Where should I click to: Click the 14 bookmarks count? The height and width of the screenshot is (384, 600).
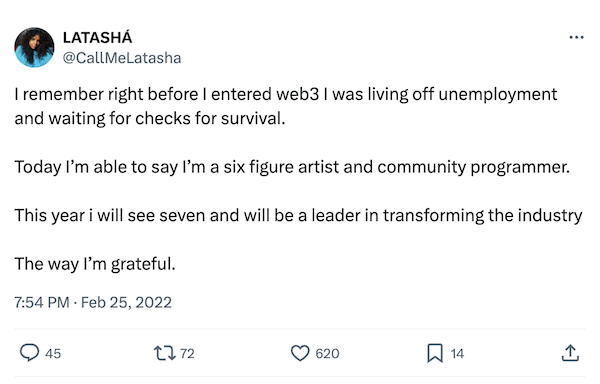pyautogui.click(x=457, y=353)
